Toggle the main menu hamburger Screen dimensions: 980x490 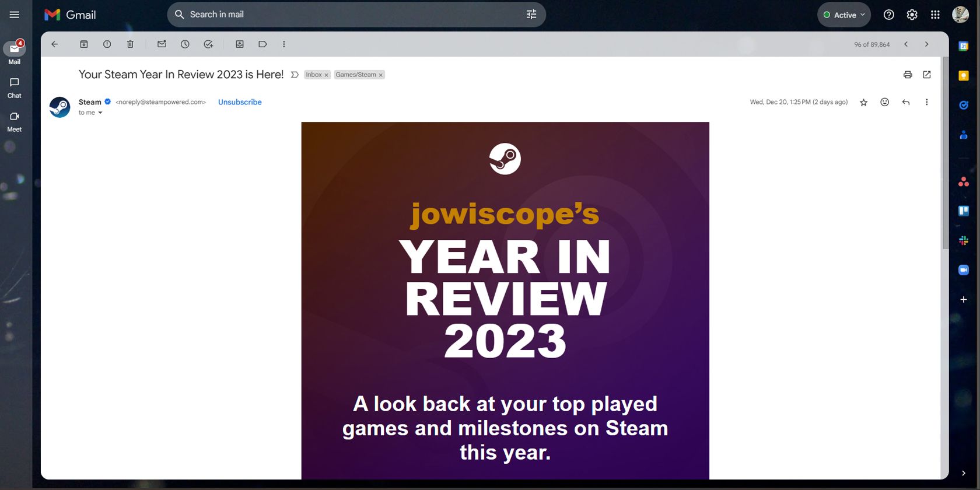[15, 15]
